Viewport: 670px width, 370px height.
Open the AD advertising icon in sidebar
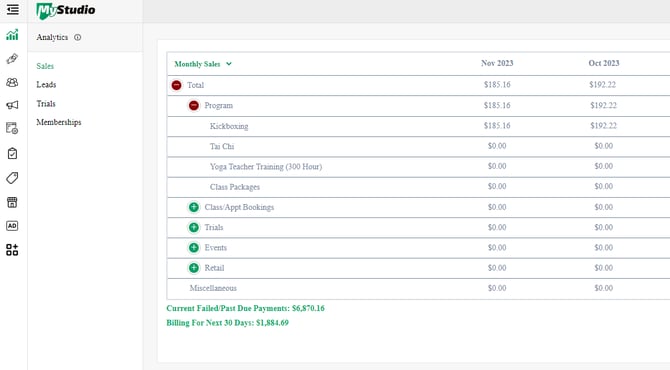click(x=12, y=226)
